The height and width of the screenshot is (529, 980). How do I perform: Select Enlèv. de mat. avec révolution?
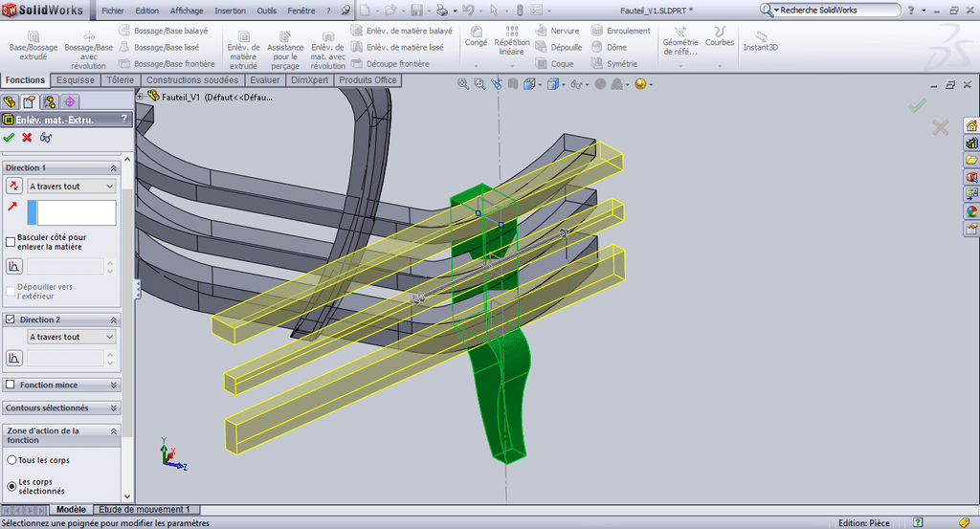coord(327,49)
